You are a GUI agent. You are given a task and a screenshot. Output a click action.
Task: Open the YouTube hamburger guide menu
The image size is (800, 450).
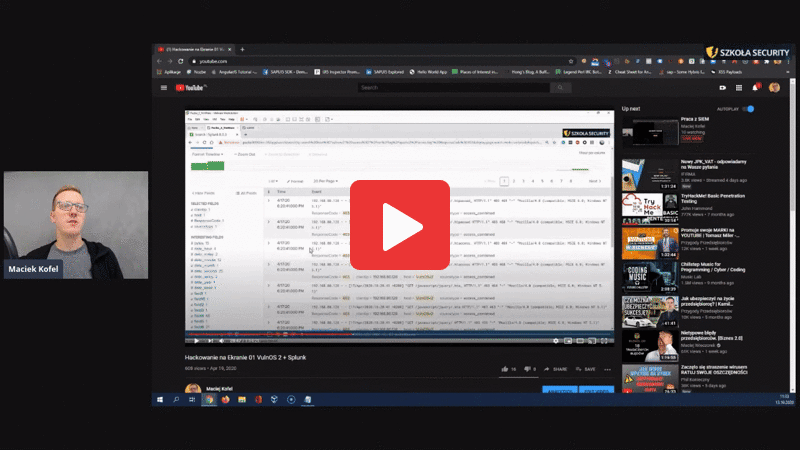[x=165, y=88]
